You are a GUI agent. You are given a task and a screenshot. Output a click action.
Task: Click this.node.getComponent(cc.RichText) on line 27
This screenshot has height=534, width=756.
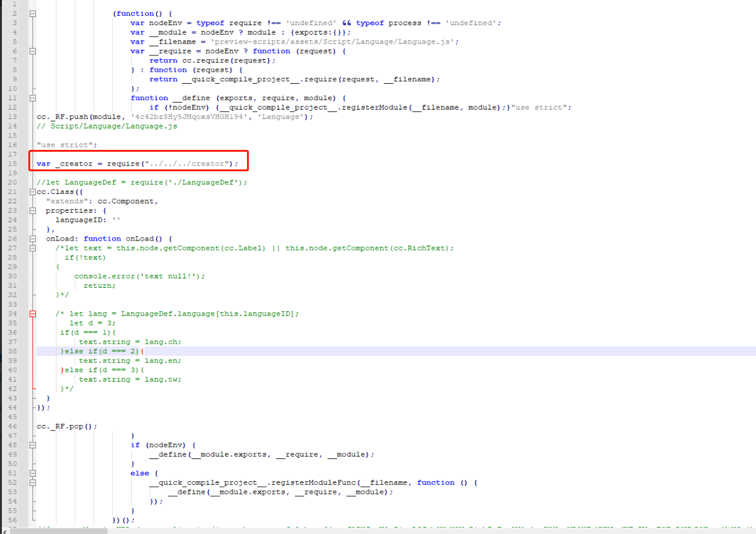pyautogui.click(x=367, y=248)
